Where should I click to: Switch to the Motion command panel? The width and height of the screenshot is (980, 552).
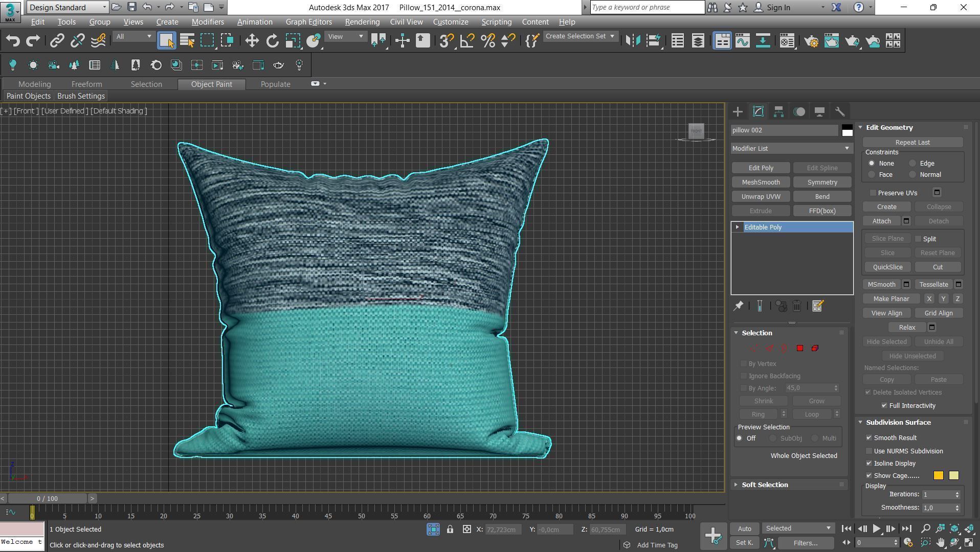point(799,111)
